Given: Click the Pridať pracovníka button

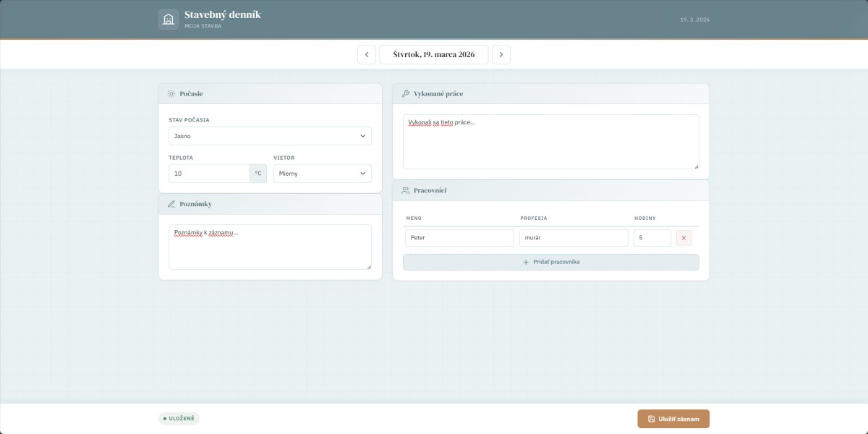Looking at the screenshot, I should (x=550, y=262).
